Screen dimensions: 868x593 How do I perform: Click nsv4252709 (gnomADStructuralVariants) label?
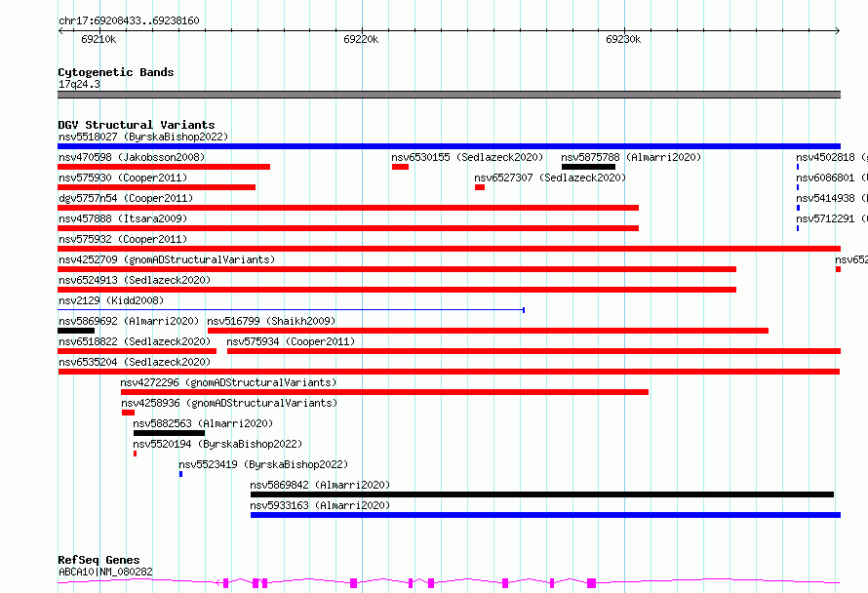coord(167,259)
